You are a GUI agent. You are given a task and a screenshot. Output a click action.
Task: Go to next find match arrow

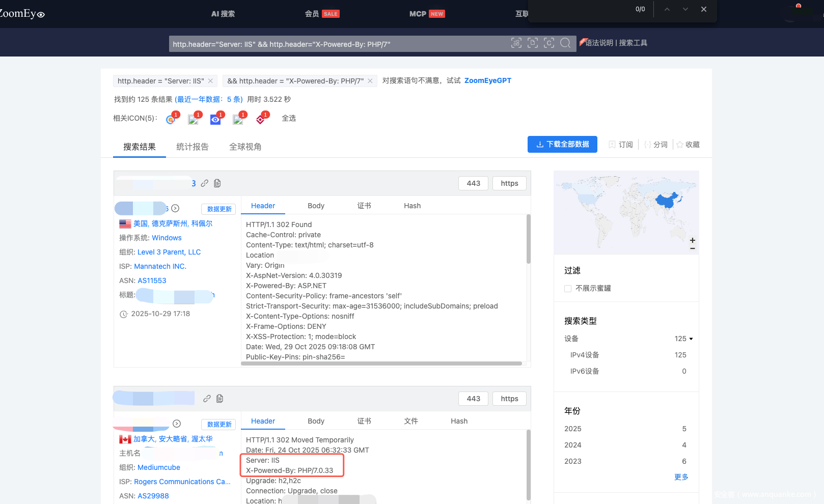[685, 9]
